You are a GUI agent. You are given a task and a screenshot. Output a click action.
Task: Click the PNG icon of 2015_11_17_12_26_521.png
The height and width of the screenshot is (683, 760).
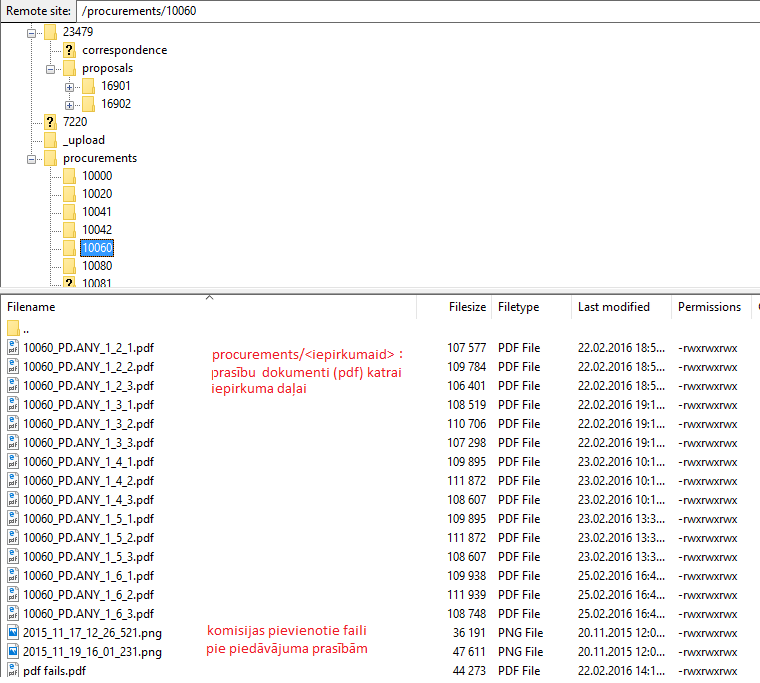(x=13, y=632)
